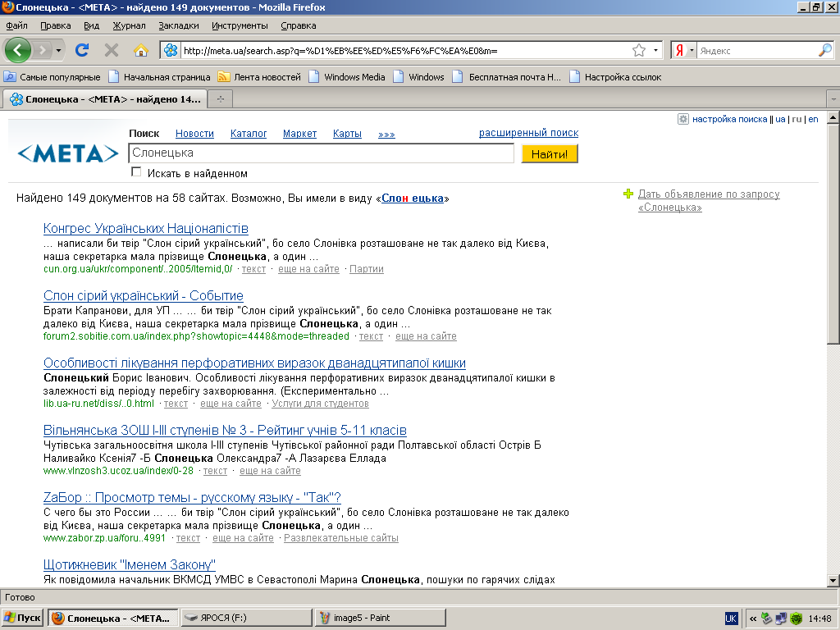Screen dimensions: 840x630
Task: Click Партии category link under first result
Action: [x=367, y=269]
